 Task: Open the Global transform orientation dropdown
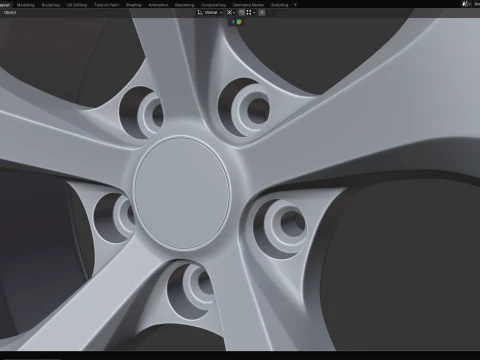click(x=210, y=13)
